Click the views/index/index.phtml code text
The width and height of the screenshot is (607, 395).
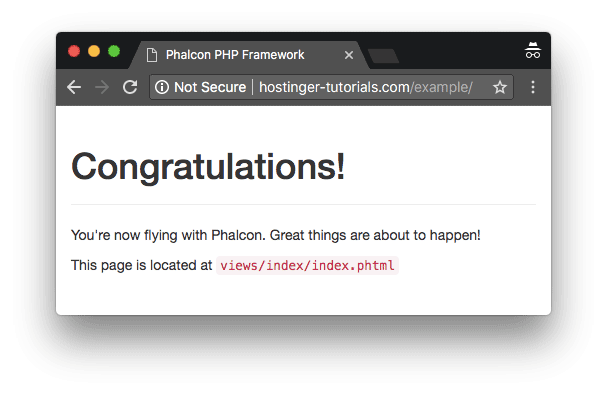coord(307,266)
